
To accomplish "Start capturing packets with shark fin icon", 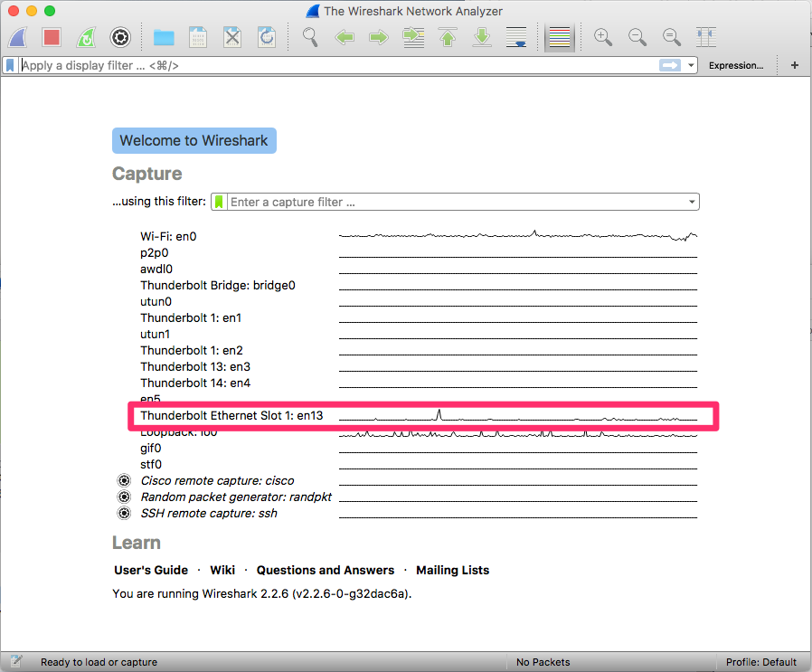I will tap(17, 37).
